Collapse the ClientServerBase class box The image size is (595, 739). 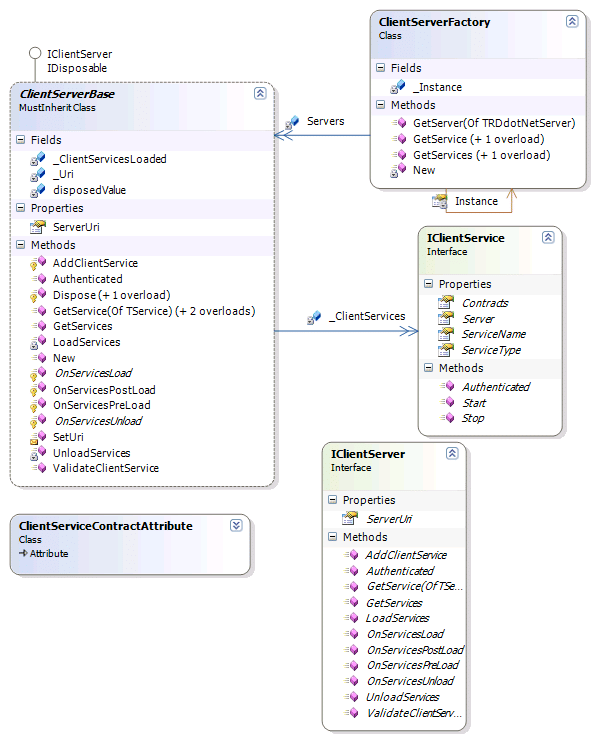(x=260, y=93)
